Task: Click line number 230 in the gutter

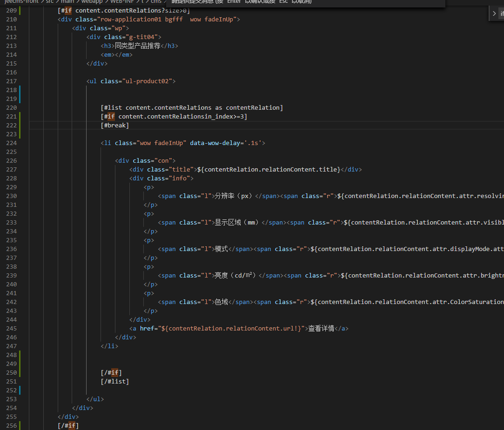Action: [11, 196]
